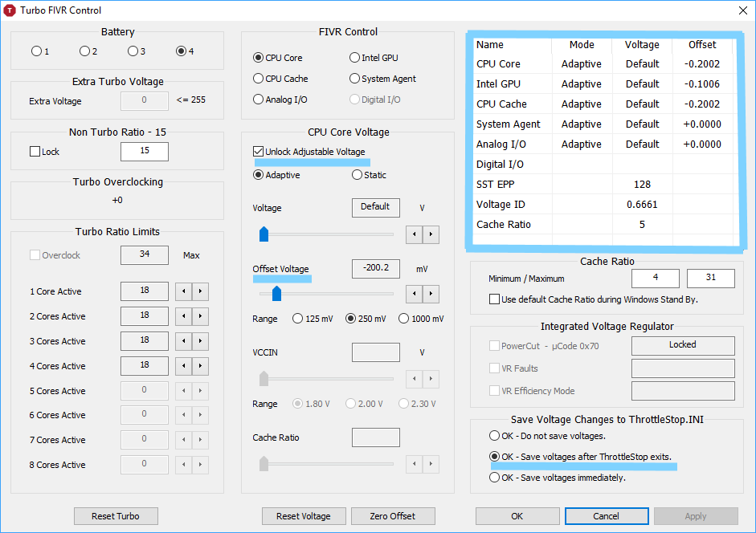Click left arrow next to Offset Voltage slider

[x=415, y=294]
